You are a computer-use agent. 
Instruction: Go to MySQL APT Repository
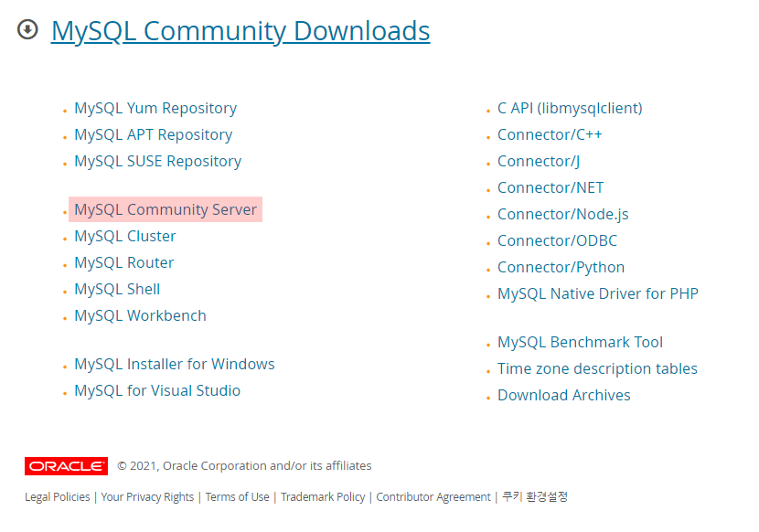click(x=153, y=134)
